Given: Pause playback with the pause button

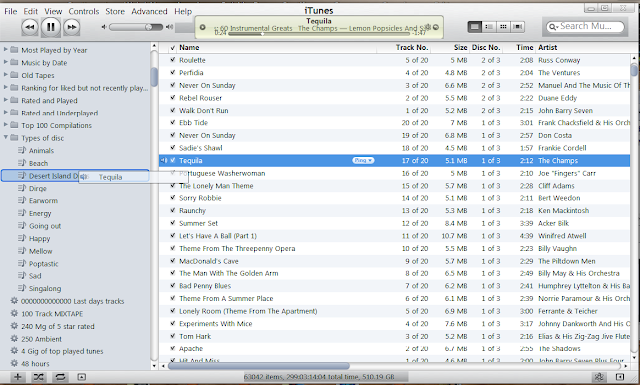Looking at the screenshot, I should click(51, 27).
